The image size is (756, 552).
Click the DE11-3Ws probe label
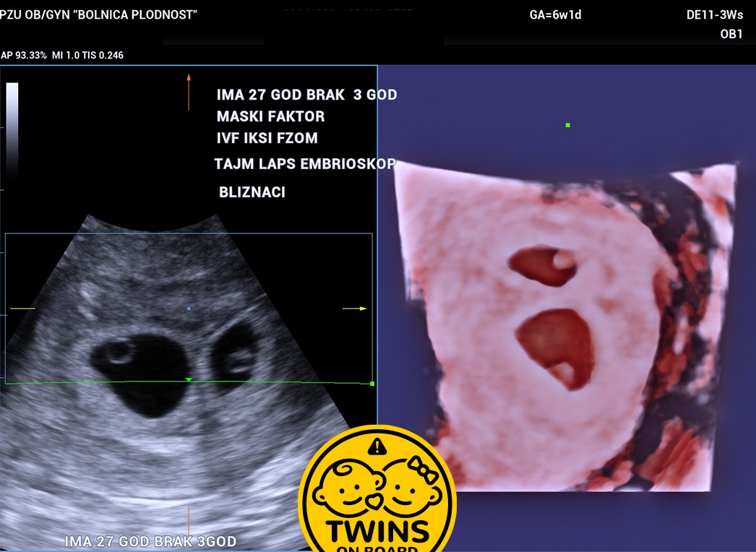[715, 15]
